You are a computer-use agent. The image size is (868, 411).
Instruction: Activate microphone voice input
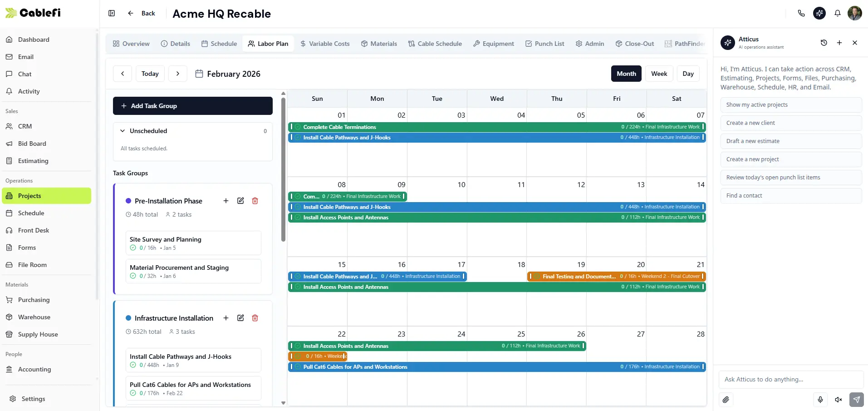click(820, 400)
